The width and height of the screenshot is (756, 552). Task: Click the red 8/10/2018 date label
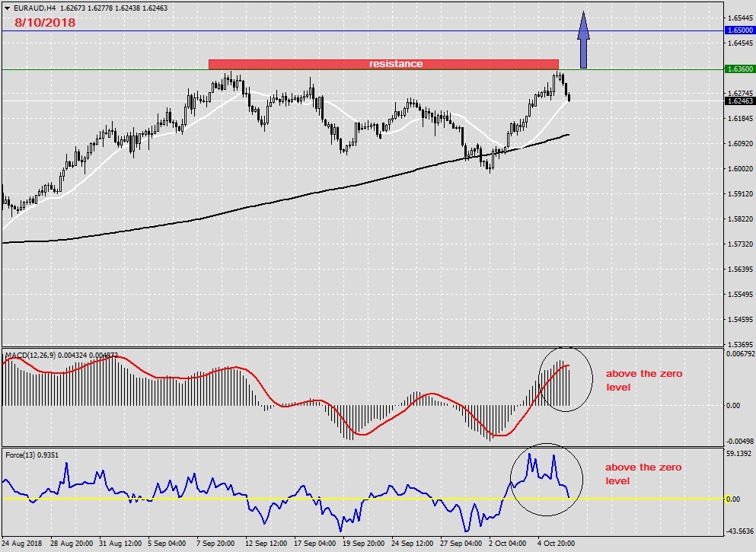[x=44, y=23]
